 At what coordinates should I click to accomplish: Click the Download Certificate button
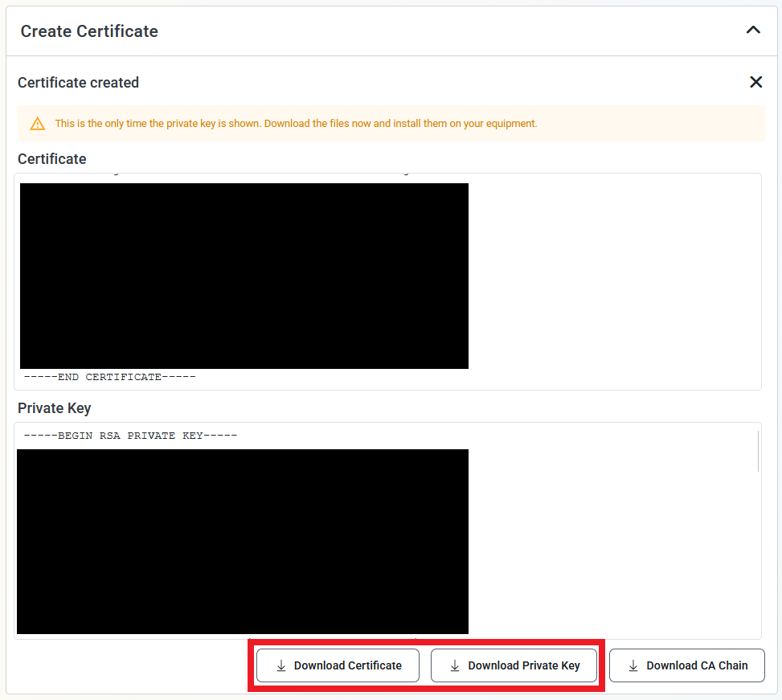coord(338,665)
